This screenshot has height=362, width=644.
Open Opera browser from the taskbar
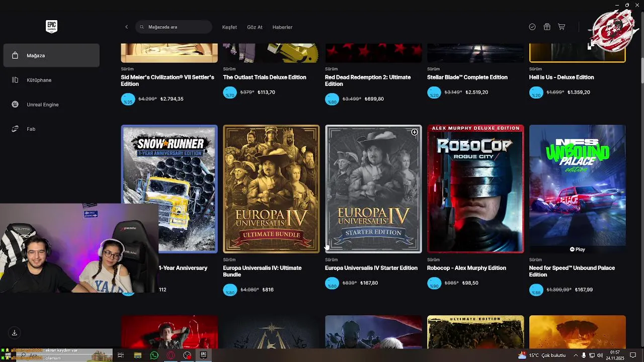click(171, 355)
